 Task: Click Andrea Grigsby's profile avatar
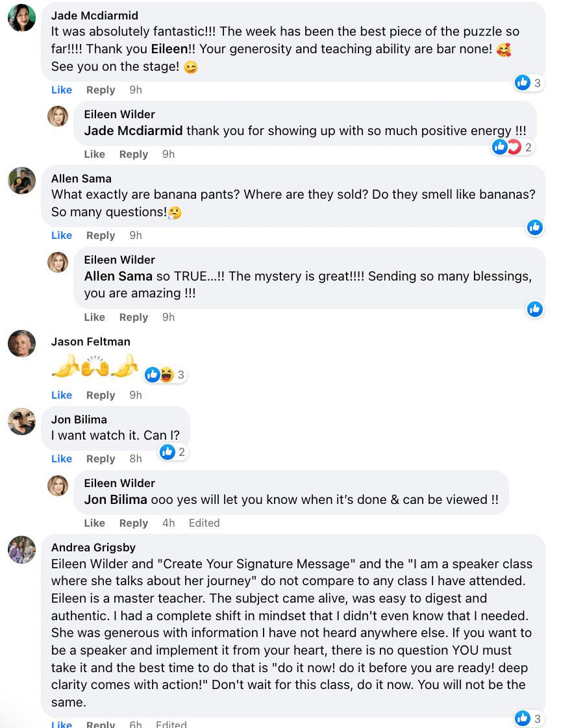21,549
